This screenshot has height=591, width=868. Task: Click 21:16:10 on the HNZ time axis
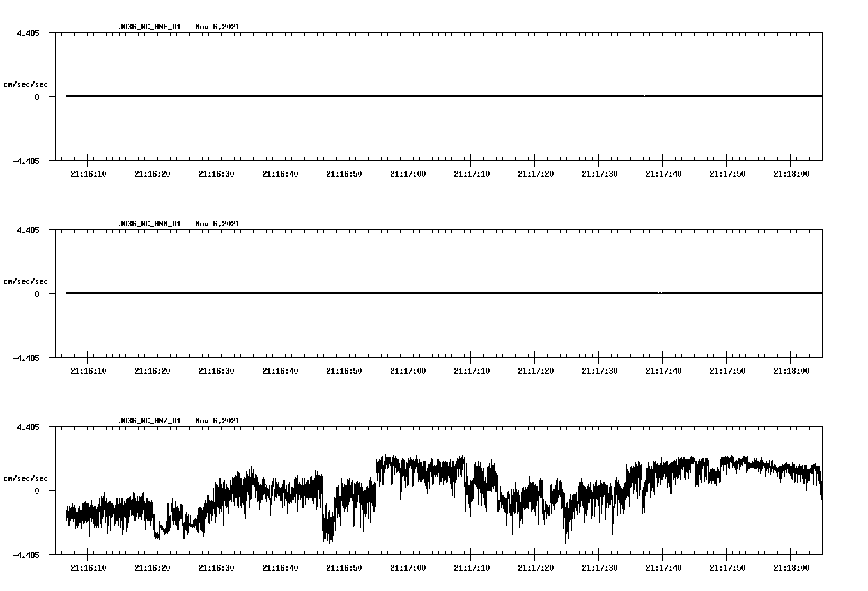(x=88, y=568)
